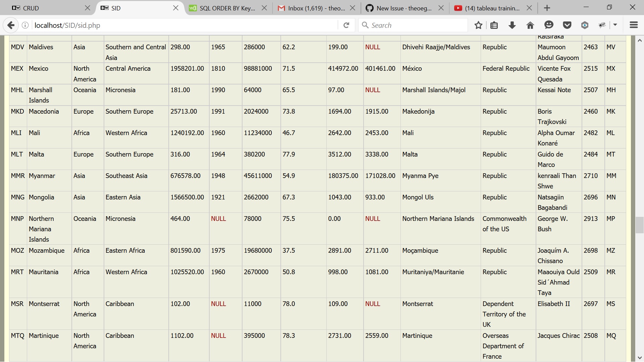Bookmark this page with the star

pos(478,25)
